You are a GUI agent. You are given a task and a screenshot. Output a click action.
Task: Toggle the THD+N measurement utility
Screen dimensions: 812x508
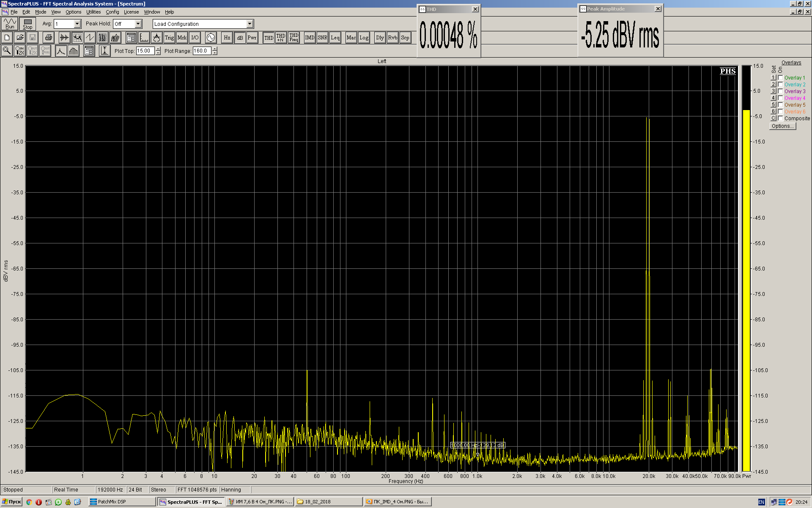(281, 38)
